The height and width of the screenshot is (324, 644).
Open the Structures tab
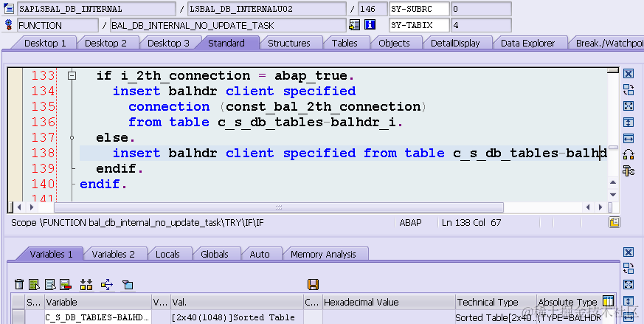[288, 43]
